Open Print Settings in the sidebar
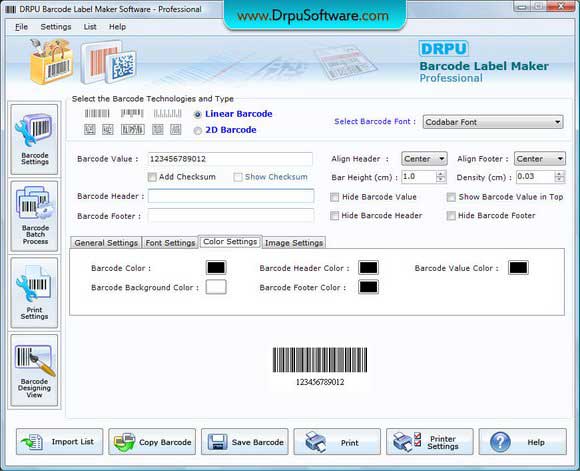580x471 pixels. tap(34, 293)
